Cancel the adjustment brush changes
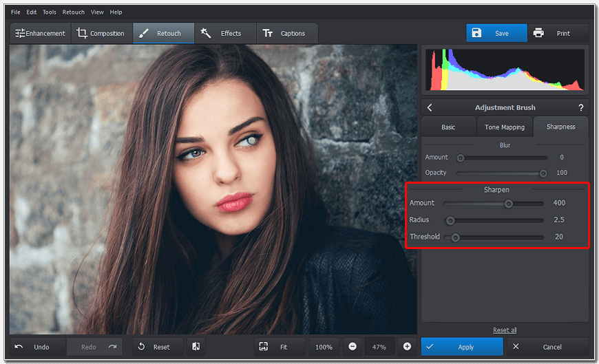Image resolution: width=599 pixels, height=364 pixels. pos(548,347)
